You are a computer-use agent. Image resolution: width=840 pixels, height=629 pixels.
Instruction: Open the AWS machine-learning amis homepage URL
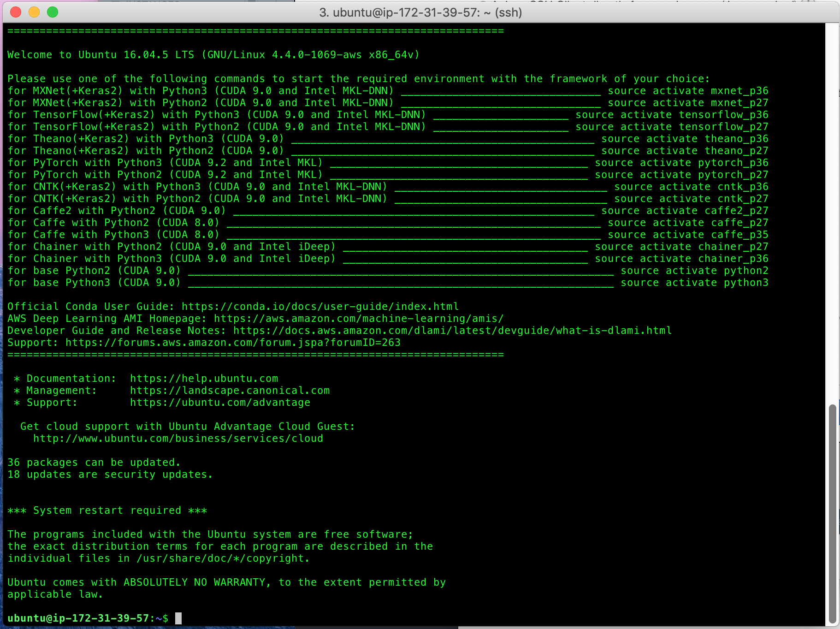[x=358, y=319]
